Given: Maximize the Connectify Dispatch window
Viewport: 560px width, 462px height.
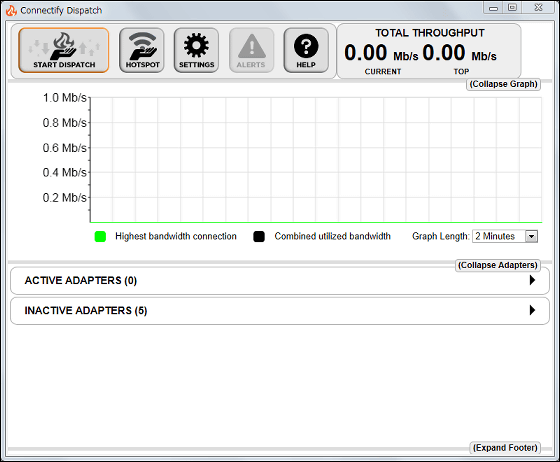Looking at the screenshot, I should (512, 7).
